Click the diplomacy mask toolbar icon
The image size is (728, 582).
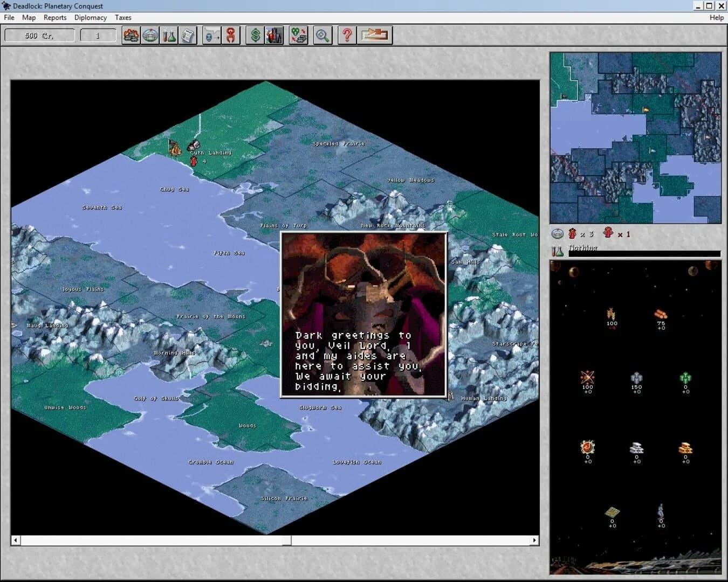pos(210,35)
